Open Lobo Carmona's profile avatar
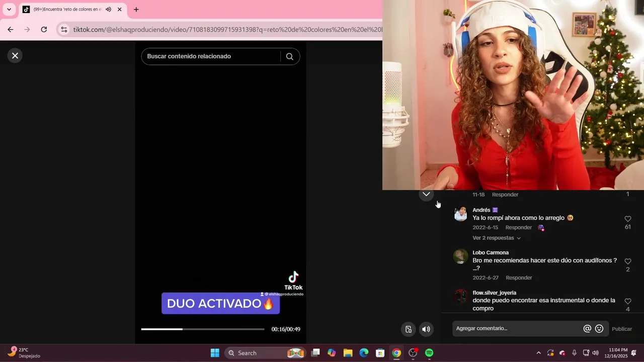Screen dimensions: 644x362 pos(460,256)
